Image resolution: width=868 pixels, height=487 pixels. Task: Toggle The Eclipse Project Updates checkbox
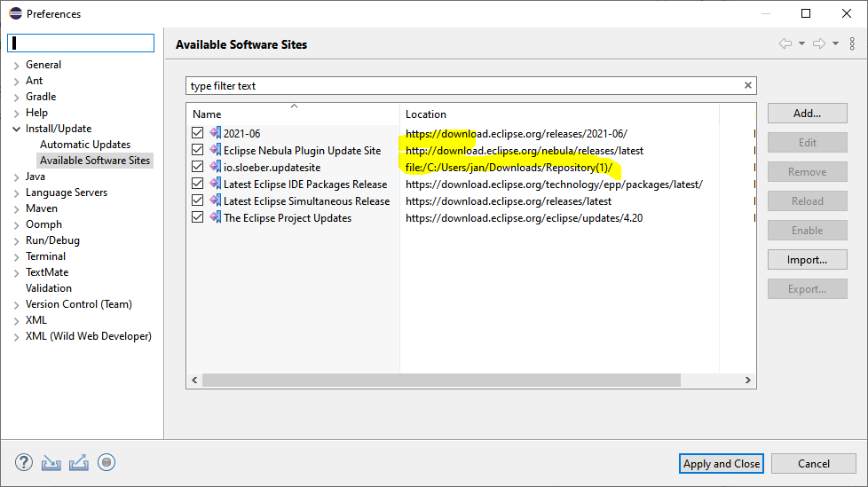[198, 217]
